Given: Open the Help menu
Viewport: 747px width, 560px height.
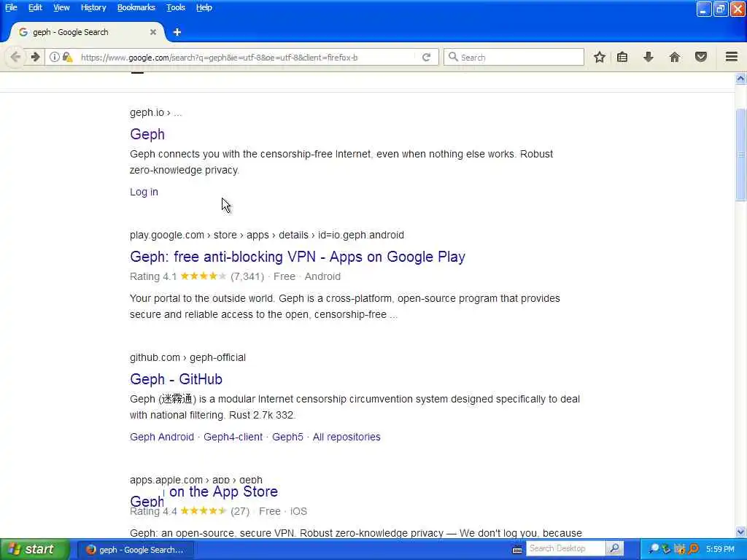Looking at the screenshot, I should pyautogui.click(x=204, y=7).
